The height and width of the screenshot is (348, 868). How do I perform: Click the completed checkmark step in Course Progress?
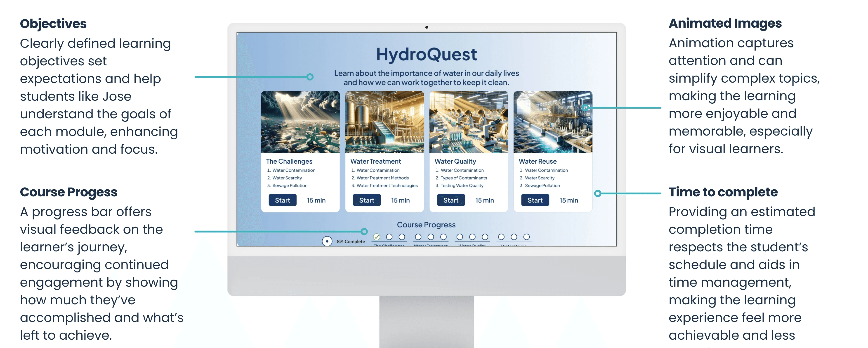[377, 237]
